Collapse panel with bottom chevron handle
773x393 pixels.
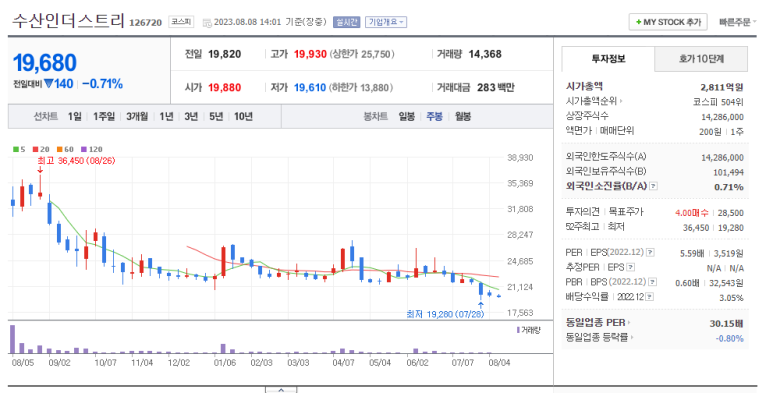click(281, 390)
